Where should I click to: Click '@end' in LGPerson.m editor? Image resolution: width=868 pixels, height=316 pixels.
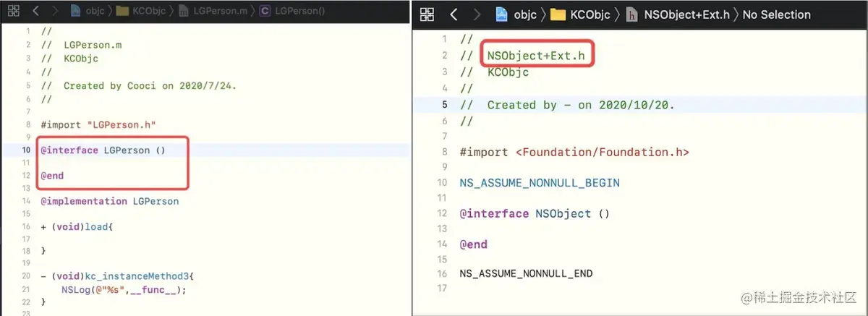[52, 176]
